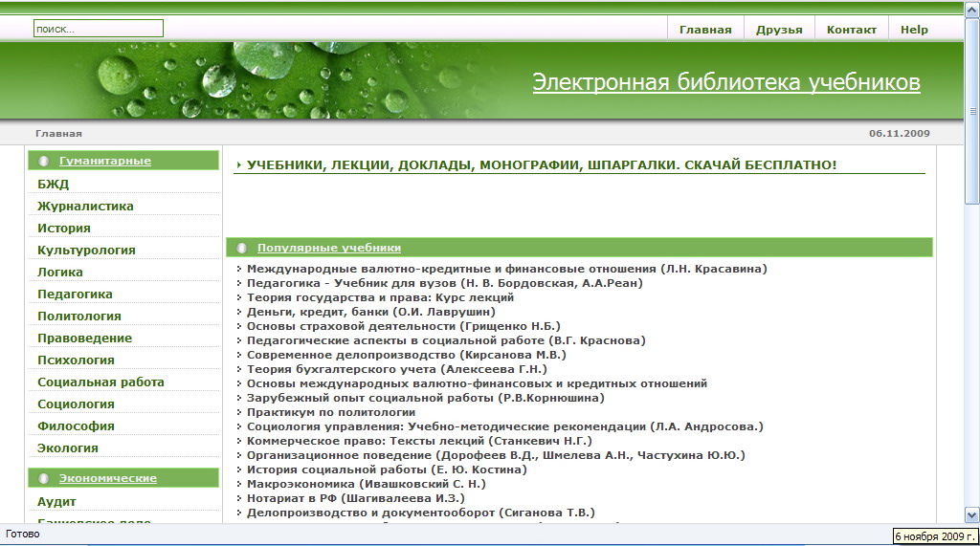Open the Философия sidebar category
The height and width of the screenshot is (546, 980).
click(x=76, y=426)
